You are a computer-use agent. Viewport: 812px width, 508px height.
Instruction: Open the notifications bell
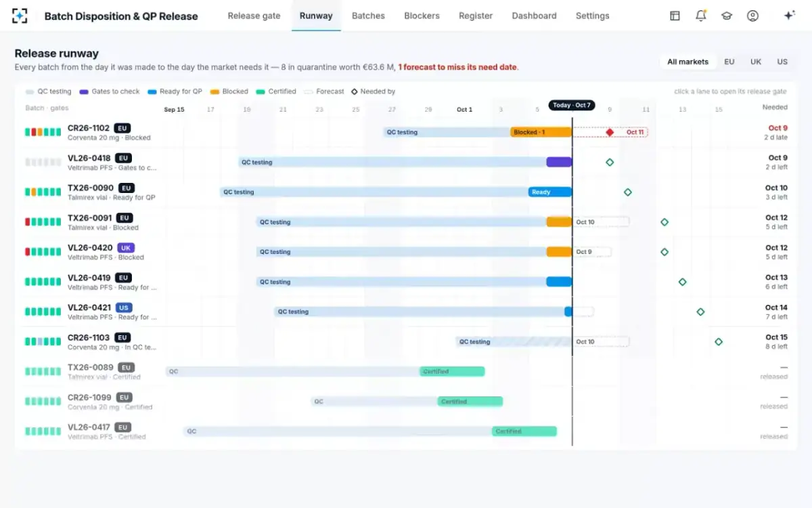tap(700, 16)
